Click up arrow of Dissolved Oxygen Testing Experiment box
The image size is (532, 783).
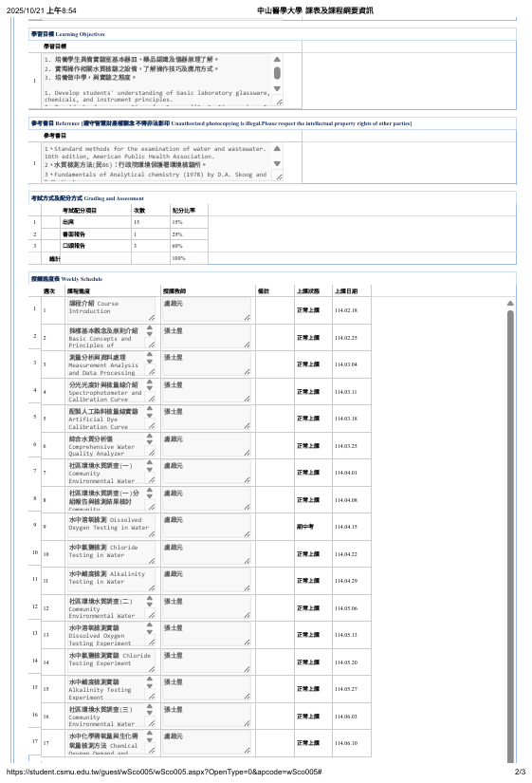click(150, 625)
